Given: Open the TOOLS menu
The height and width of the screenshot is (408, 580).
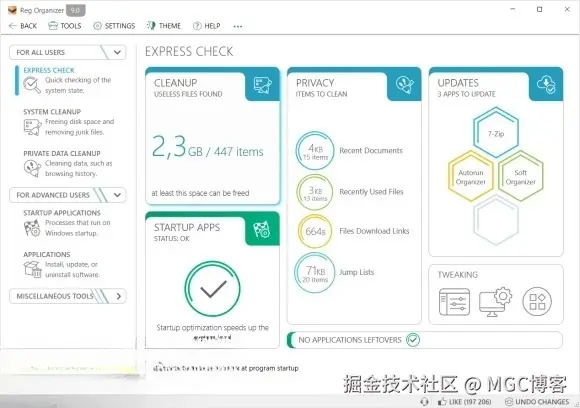Looking at the screenshot, I should [65, 26].
